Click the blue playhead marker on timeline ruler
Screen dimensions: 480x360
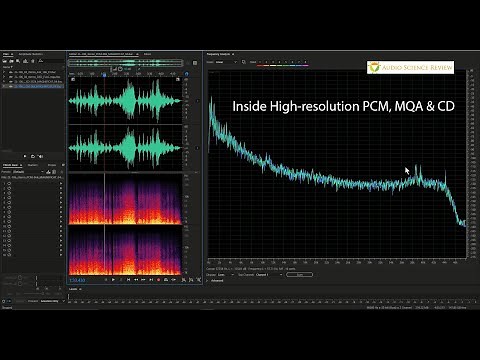104,74
